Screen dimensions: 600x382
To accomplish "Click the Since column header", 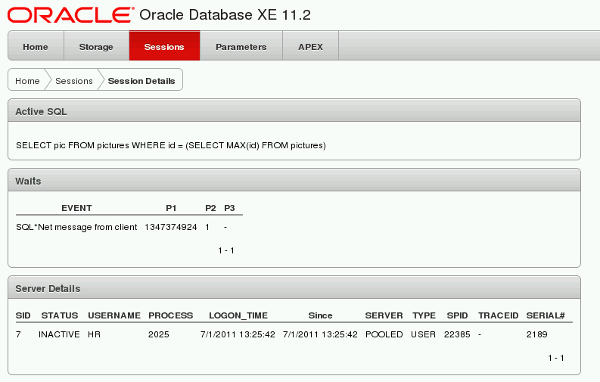I will pos(320,315).
